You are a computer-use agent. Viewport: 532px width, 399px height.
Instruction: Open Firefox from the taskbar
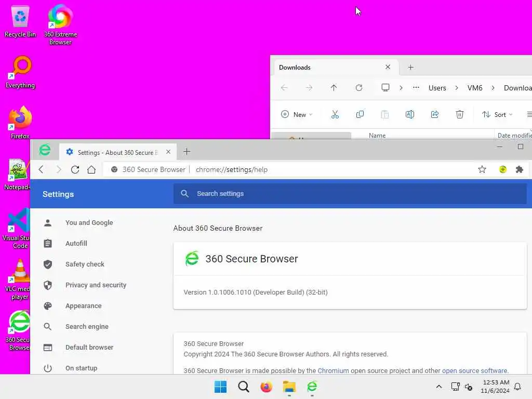coord(267,387)
